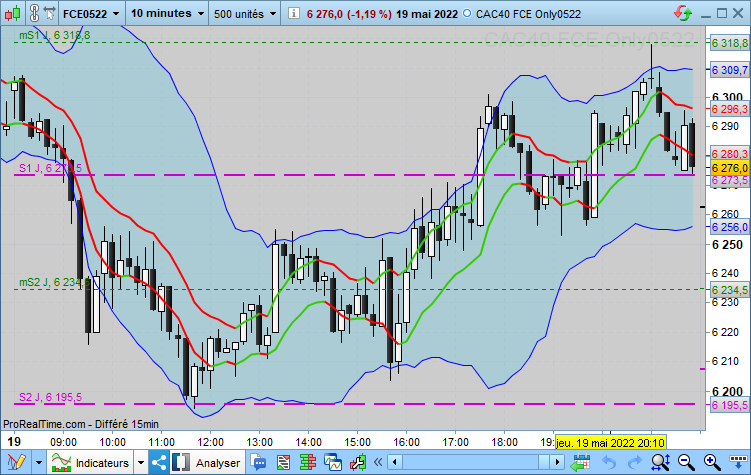This screenshot has height=475, width=751.
Task: Open the calendar go-to-date icon
Action: [580, 462]
